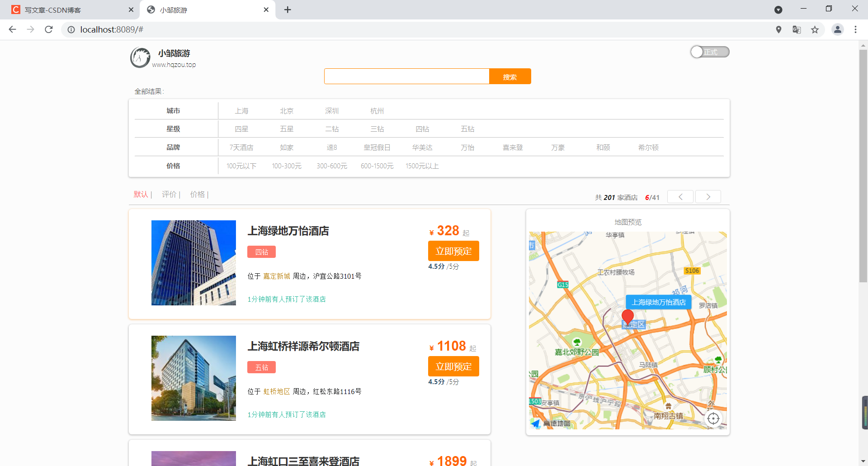Filter brand by 7天酒店
Image resolution: width=868 pixels, height=466 pixels.
click(x=241, y=147)
